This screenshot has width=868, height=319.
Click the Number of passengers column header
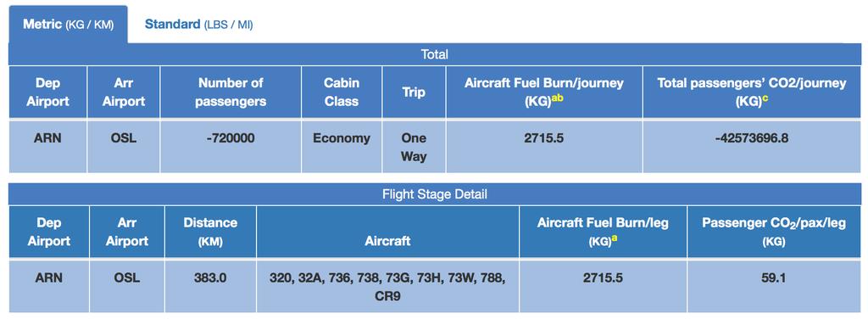[x=231, y=92]
